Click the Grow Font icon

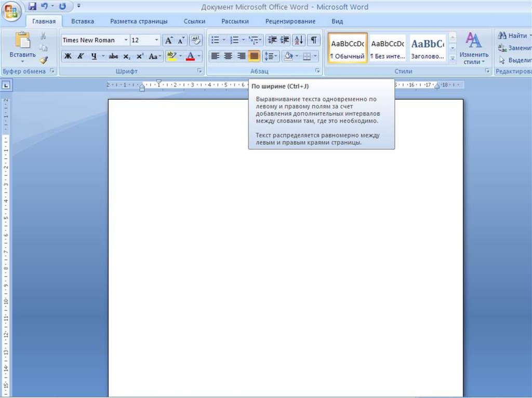point(168,40)
